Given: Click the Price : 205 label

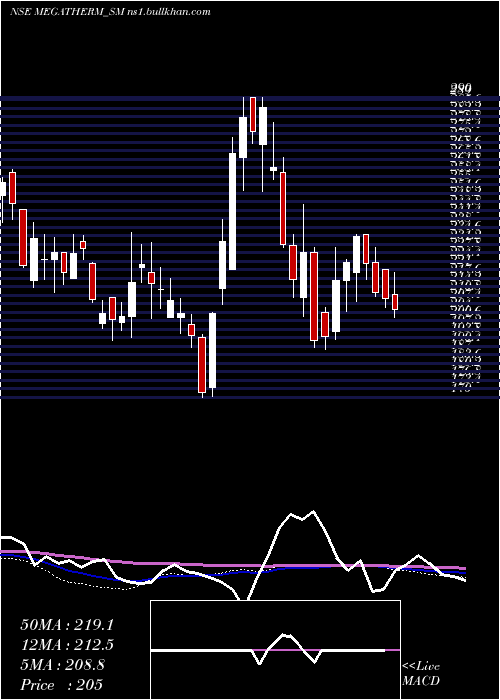Looking at the screenshot, I should point(61,685).
